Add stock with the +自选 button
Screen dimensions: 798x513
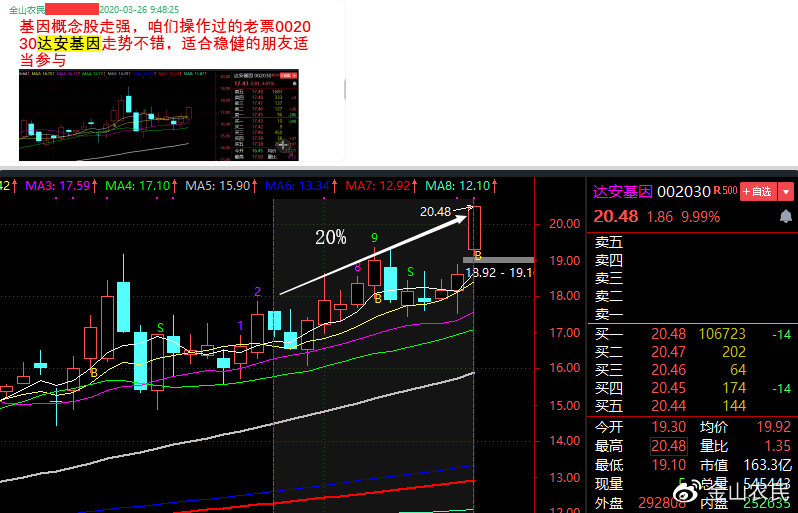point(758,192)
